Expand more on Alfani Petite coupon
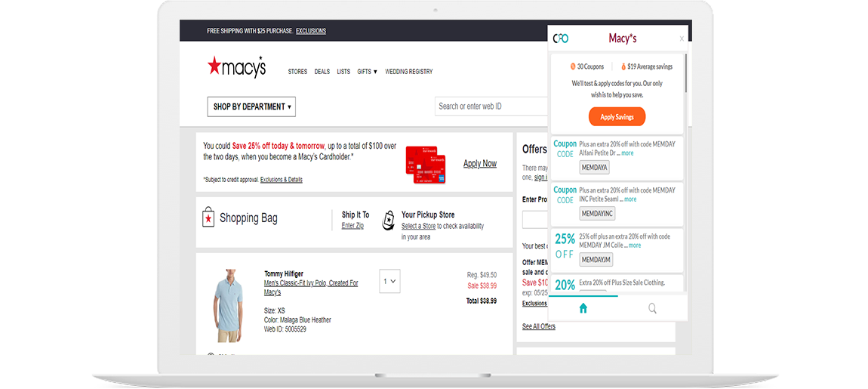 click(x=627, y=153)
